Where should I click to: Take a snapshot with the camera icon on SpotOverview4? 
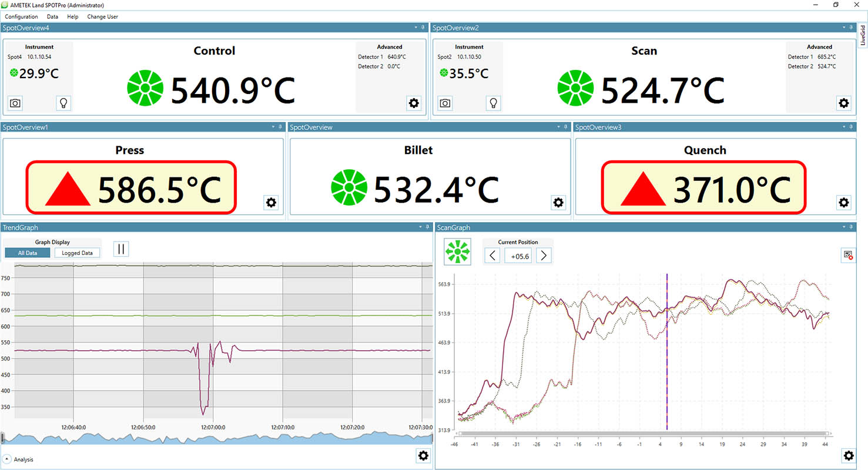15,103
